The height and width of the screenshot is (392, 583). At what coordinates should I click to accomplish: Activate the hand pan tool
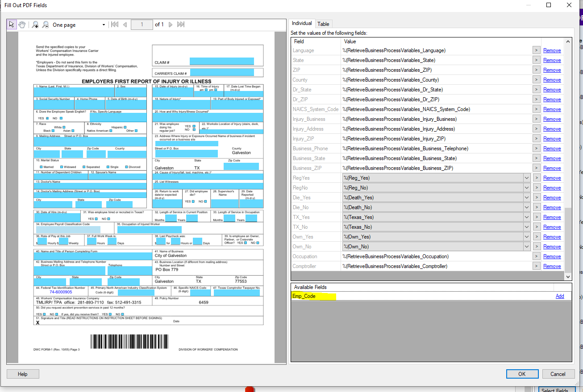[21, 25]
